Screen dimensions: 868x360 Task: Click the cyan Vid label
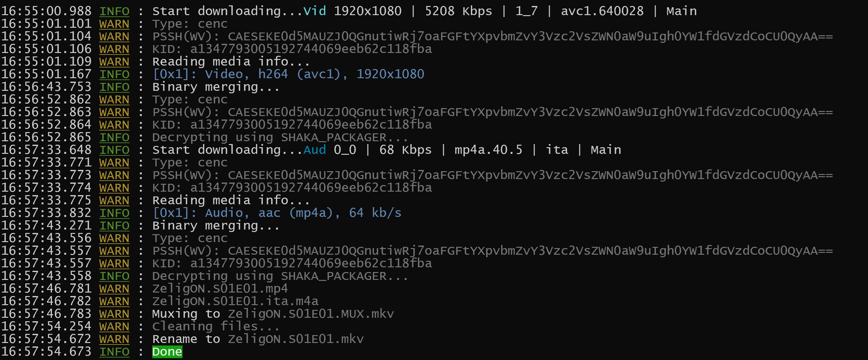314,11
